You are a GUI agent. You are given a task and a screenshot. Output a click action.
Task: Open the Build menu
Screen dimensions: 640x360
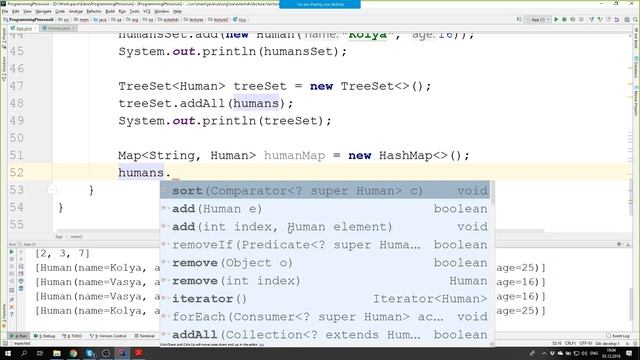click(x=110, y=11)
